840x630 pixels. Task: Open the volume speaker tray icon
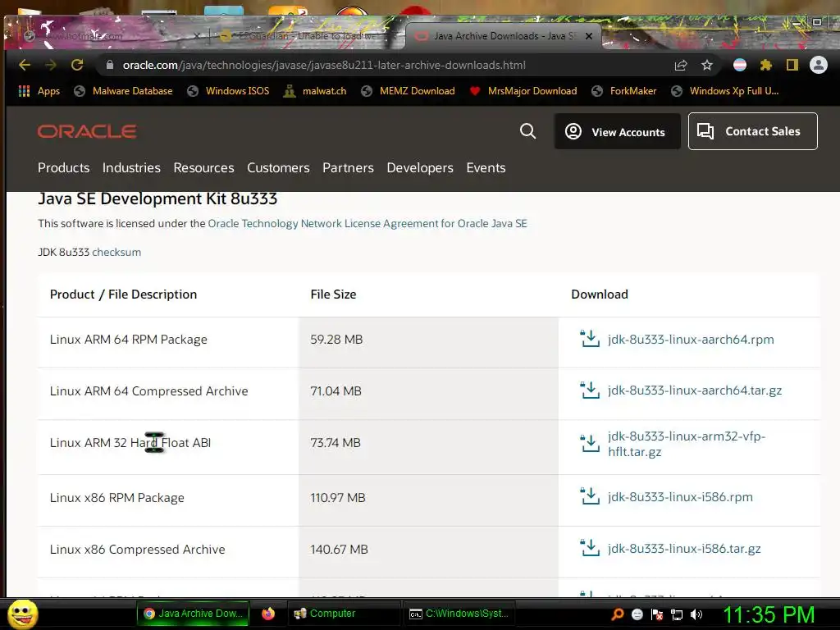point(696,614)
